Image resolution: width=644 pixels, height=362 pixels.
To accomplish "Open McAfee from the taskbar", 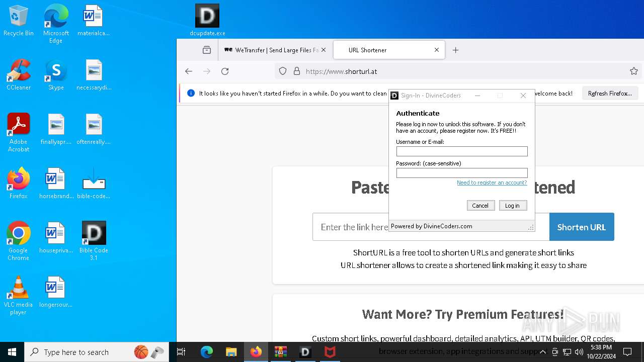I will pos(330,352).
